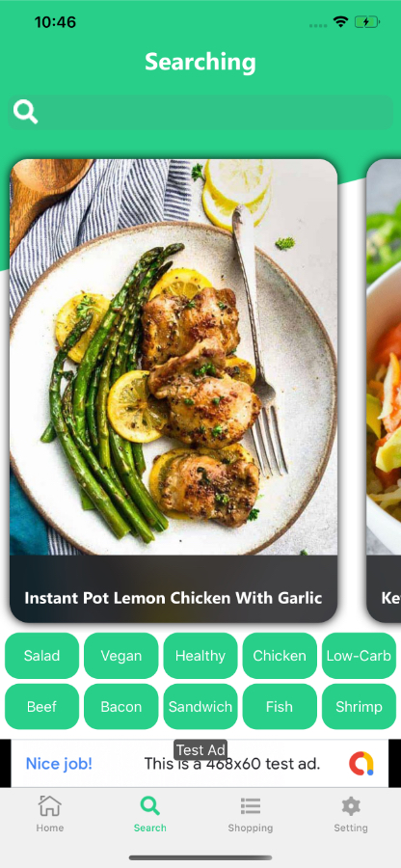Open Instant Pot Lemon Chicken recipe card

click(x=174, y=391)
